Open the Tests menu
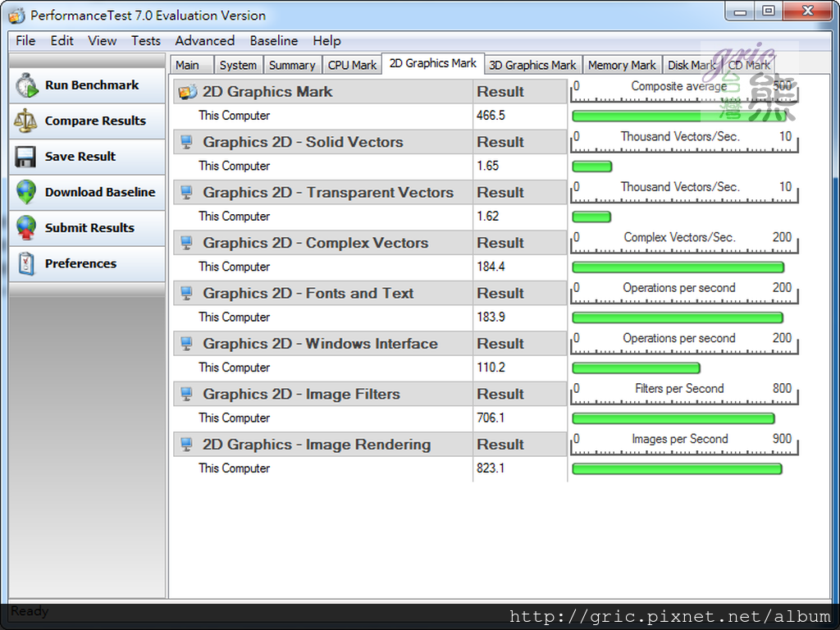Image resolution: width=840 pixels, height=630 pixels. 146,41
